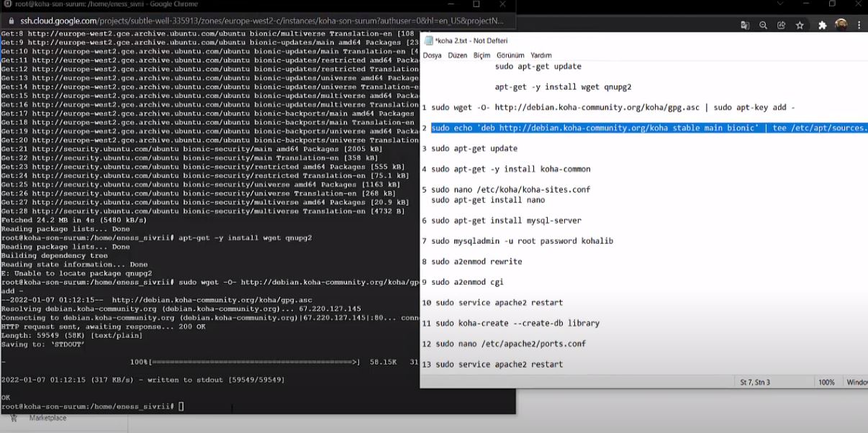Click the '100%' zoom value in Notepad status bar
Screen dimensions: 868x433
point(826,382)
